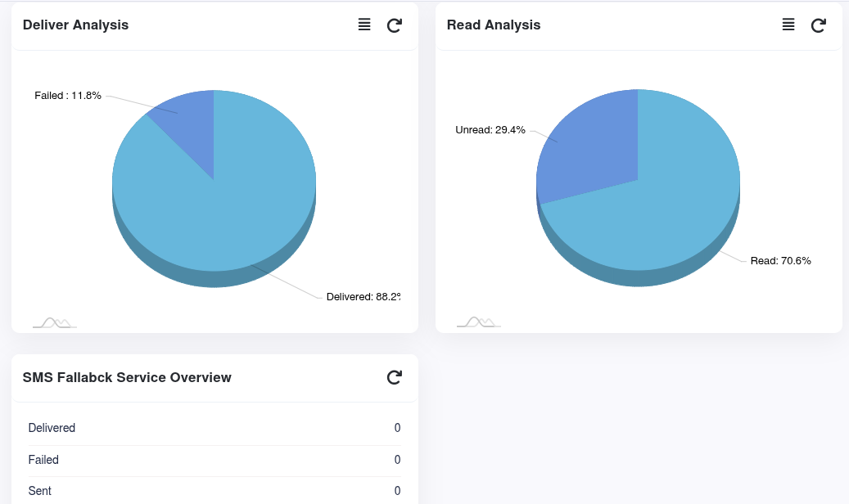Refresh SMS Fallabck Service Overview
The width and height of the screenshot is (849, 504).
pos(394,377)
